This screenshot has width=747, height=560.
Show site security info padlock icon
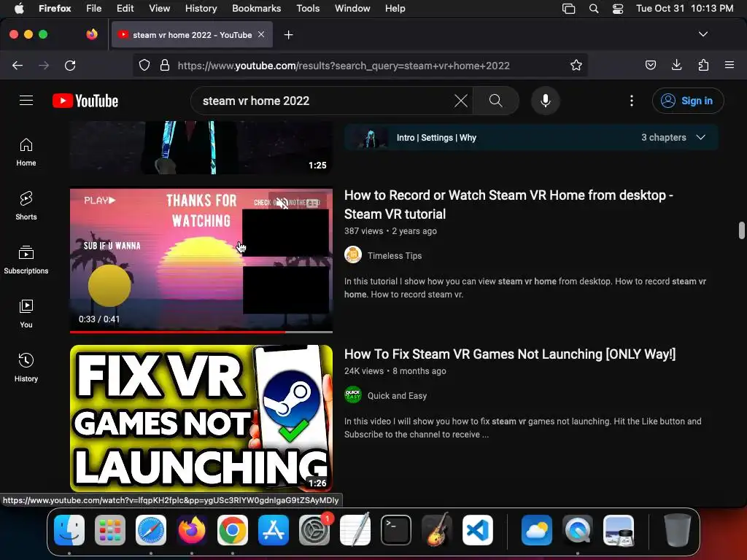click(165, 65)
